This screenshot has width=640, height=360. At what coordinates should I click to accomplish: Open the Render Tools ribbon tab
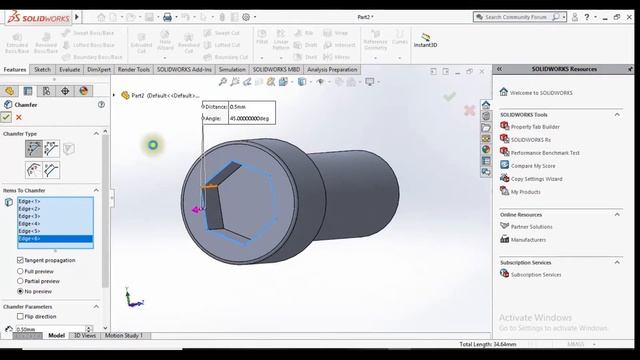[x=133, y=70]
